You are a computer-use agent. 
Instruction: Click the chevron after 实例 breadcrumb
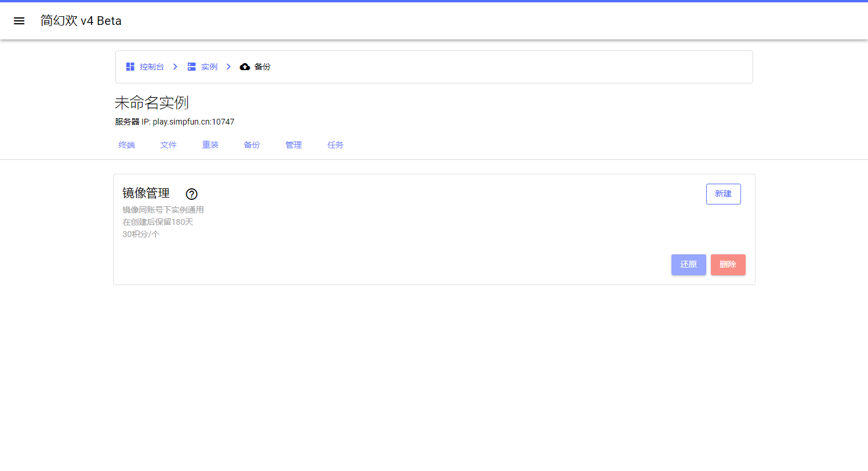point(228,67)
